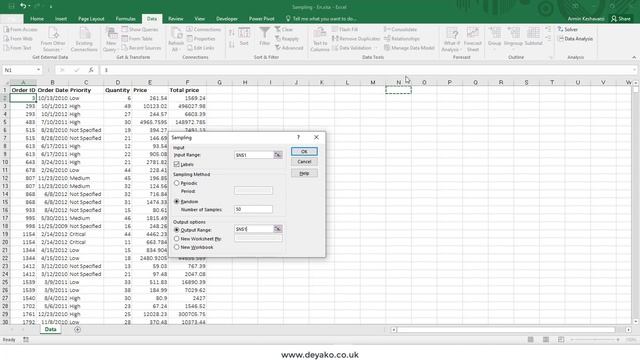640x360 pixels.
Task: Switch to Page Layout view icon
Action: point(546,340)
